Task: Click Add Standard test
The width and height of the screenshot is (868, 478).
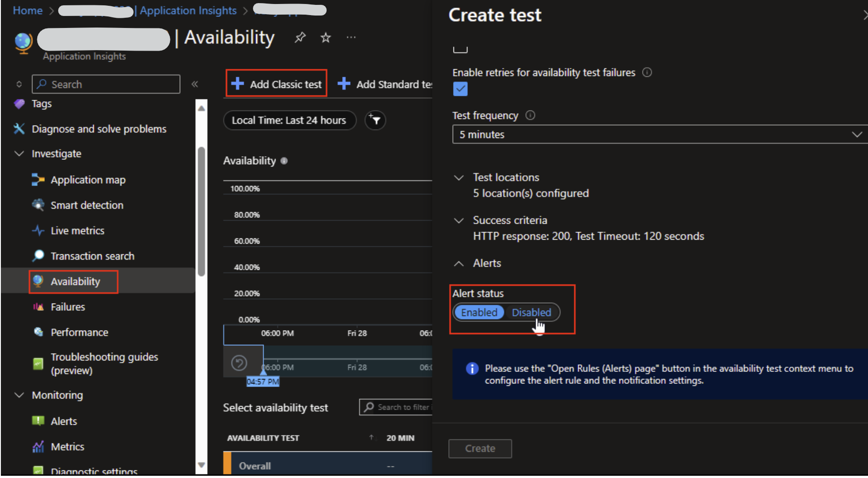Action: [384, 84]
